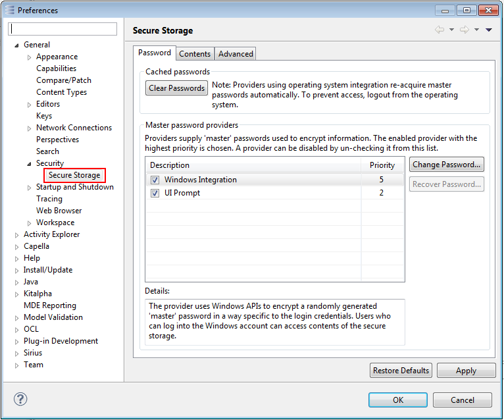
Task: Select Secure Storage in the tree
Action: click(x=74, y=175)
